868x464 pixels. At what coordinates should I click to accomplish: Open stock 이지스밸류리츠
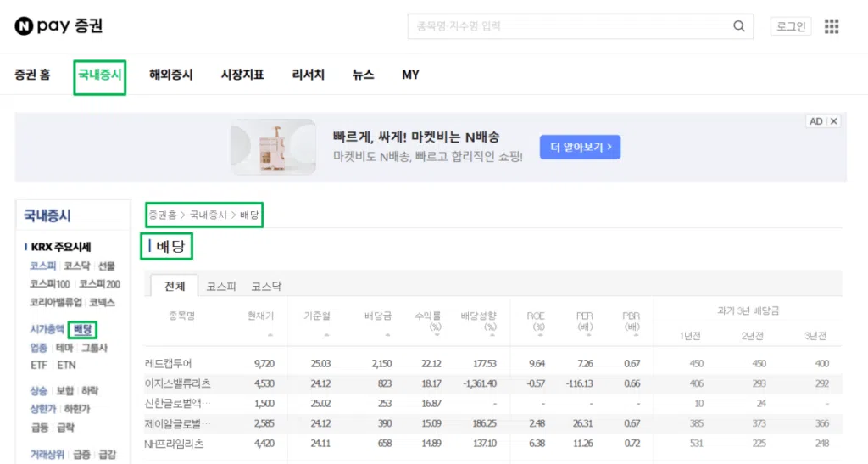[x=178, y=383]
